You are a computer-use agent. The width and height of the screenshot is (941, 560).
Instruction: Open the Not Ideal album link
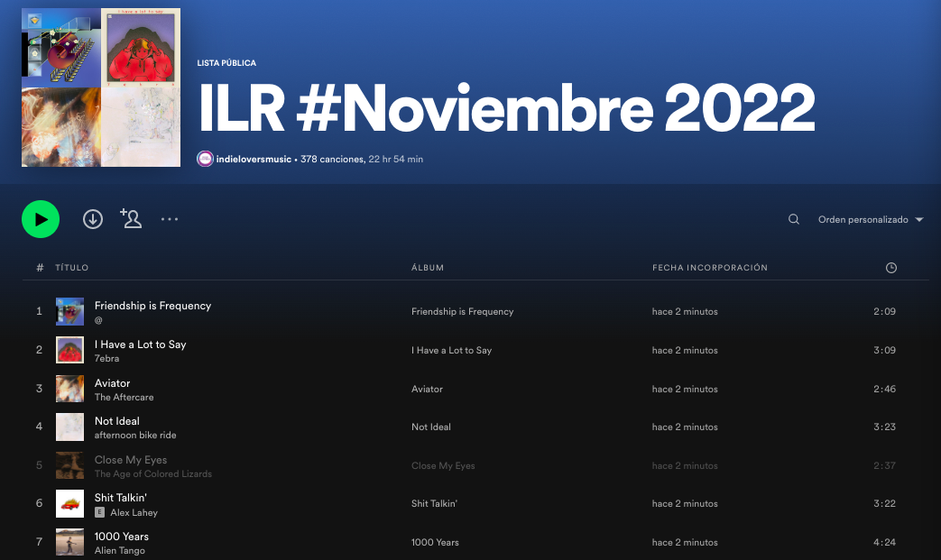431,427
